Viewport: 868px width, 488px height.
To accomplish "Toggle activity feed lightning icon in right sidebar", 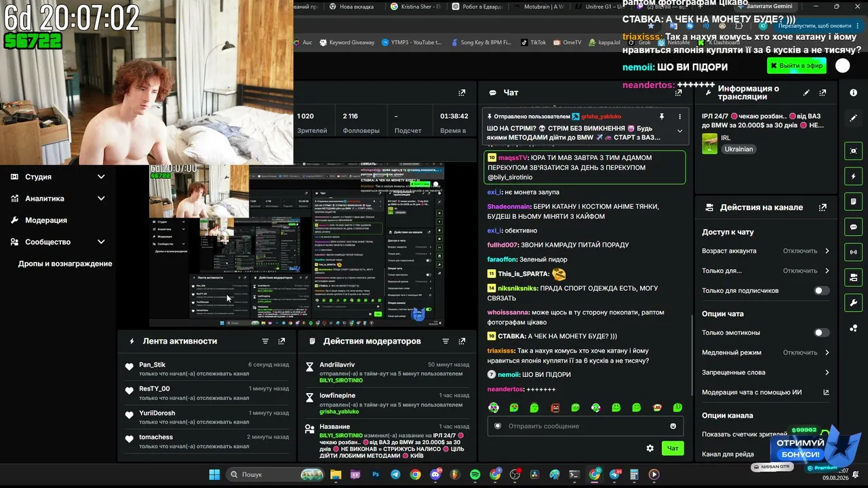I will (x=853, y=176).
